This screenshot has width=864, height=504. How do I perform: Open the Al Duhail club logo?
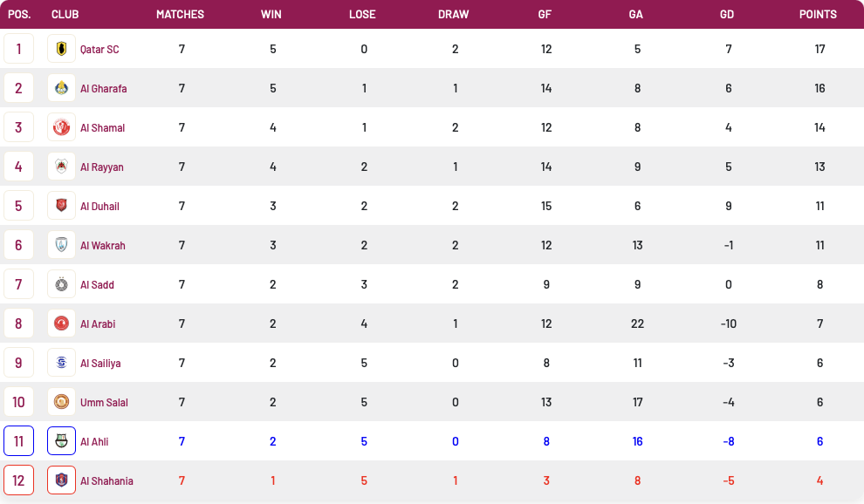[x=61, y=206]
